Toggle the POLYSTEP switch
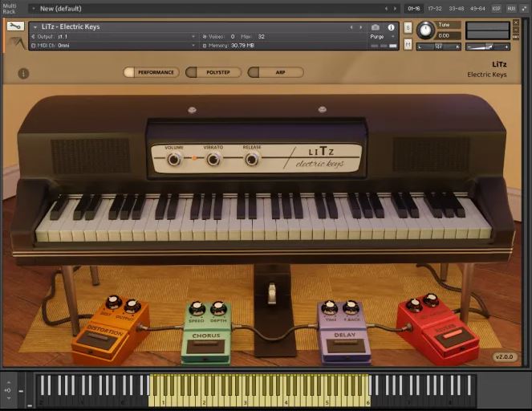This screenshot has width=532, height=411. [x=213, y=72]
